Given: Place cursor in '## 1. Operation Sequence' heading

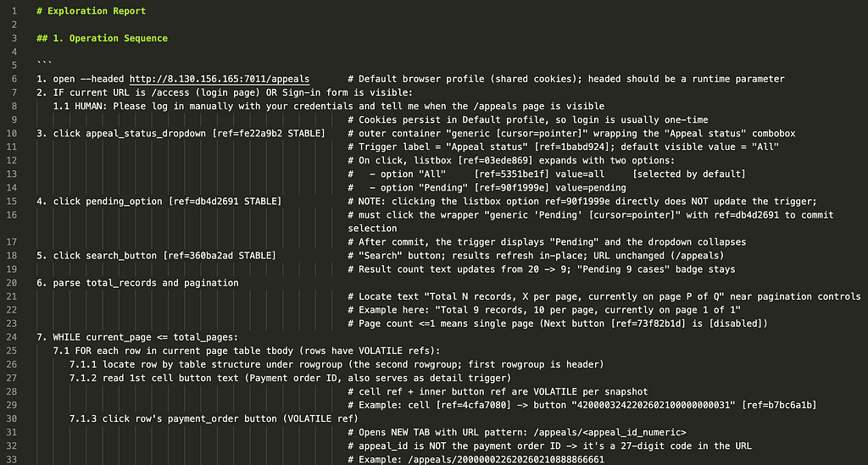Looking at the screenshot, I should click(102, 38).
